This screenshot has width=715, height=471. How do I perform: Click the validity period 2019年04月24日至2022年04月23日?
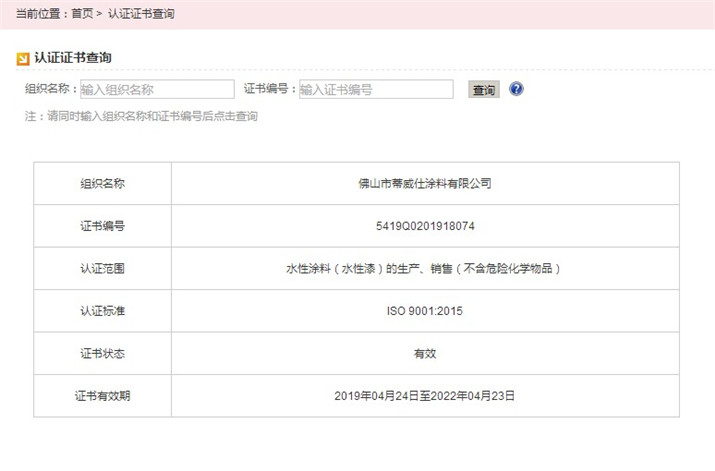click(425, 396)
